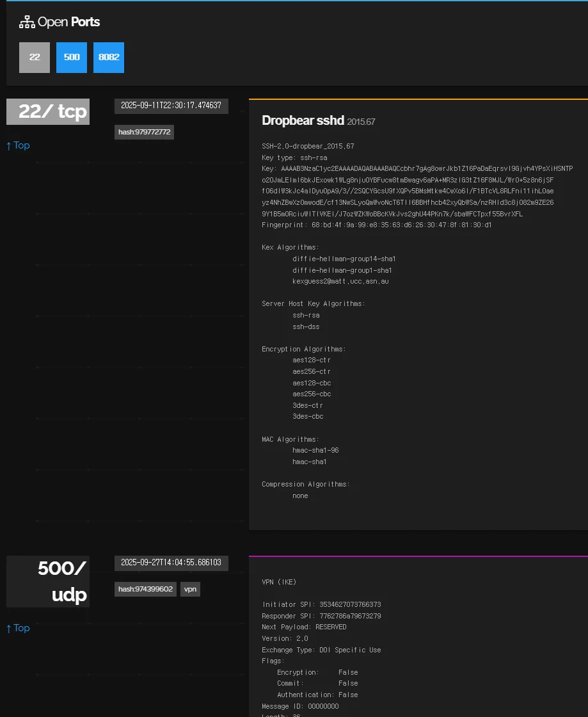Click the Responder SPI line

pos(321,616)
